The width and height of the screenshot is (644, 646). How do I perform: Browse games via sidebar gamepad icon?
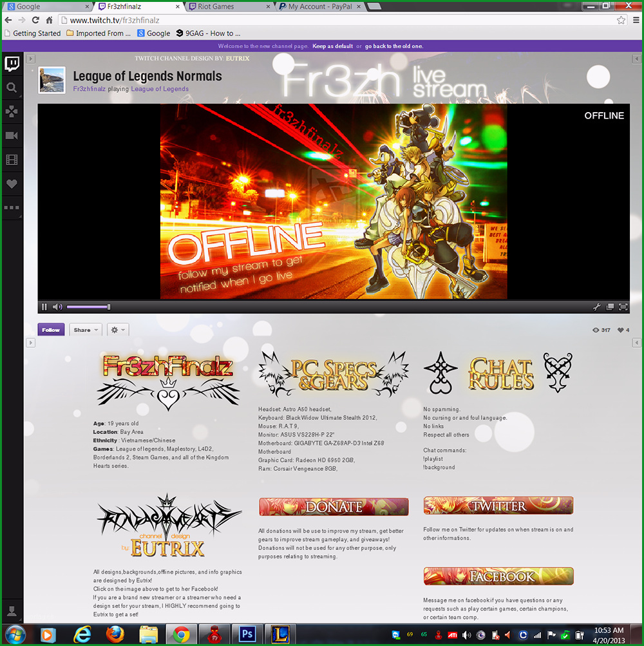tap(12, 111)
